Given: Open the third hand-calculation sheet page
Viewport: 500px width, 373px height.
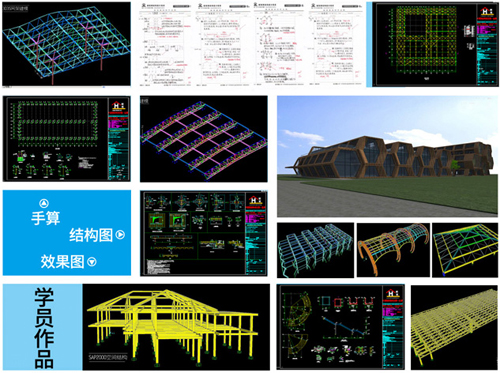Looking at the screenshot, I should (x=279, y=45).
